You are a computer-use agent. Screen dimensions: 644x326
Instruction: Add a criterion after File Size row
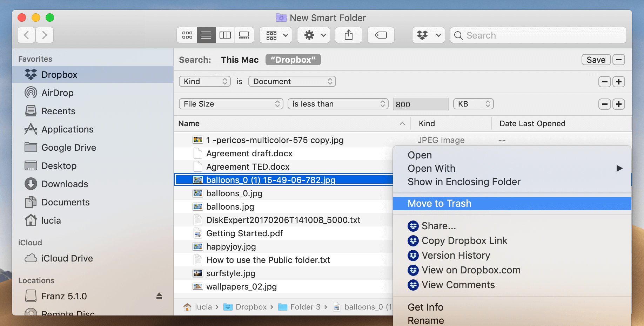[619, 104]
